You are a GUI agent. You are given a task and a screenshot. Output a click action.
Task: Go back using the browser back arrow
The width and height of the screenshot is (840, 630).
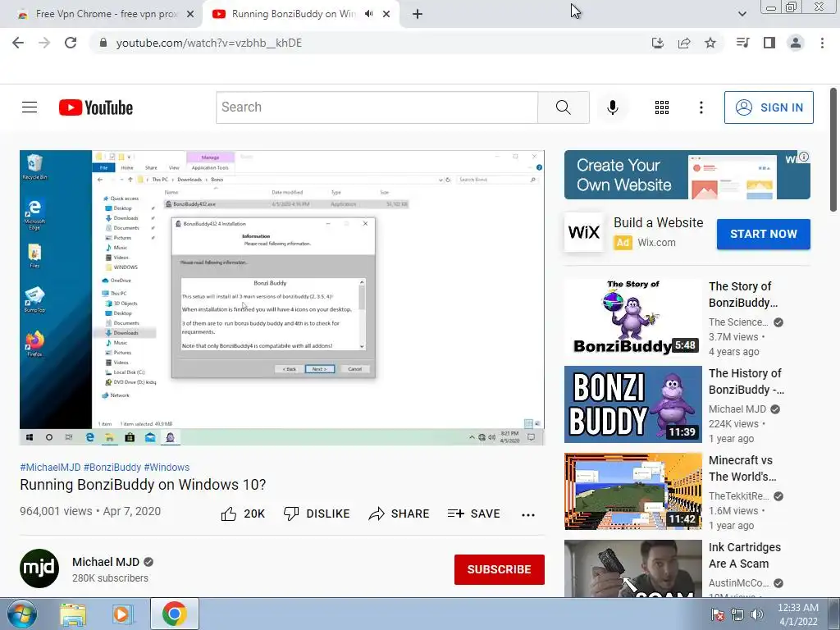click(x=18, y=43)
